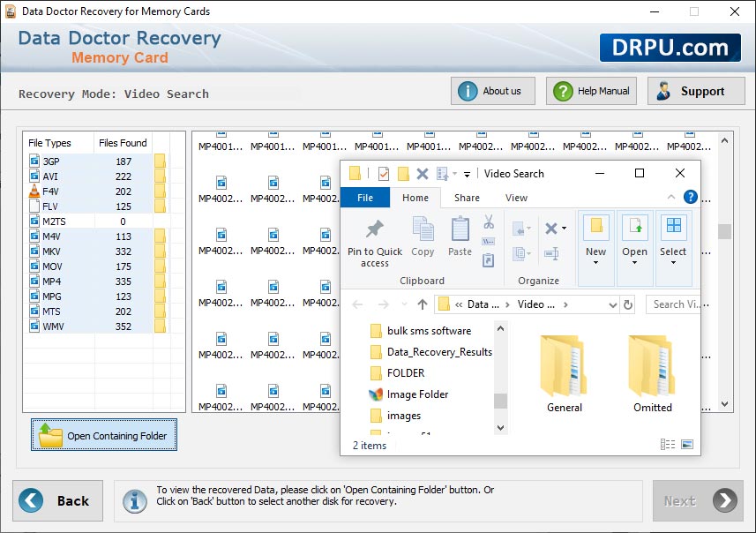Select the MPG file type row
The image size is (756, 533).
[96, 297]
